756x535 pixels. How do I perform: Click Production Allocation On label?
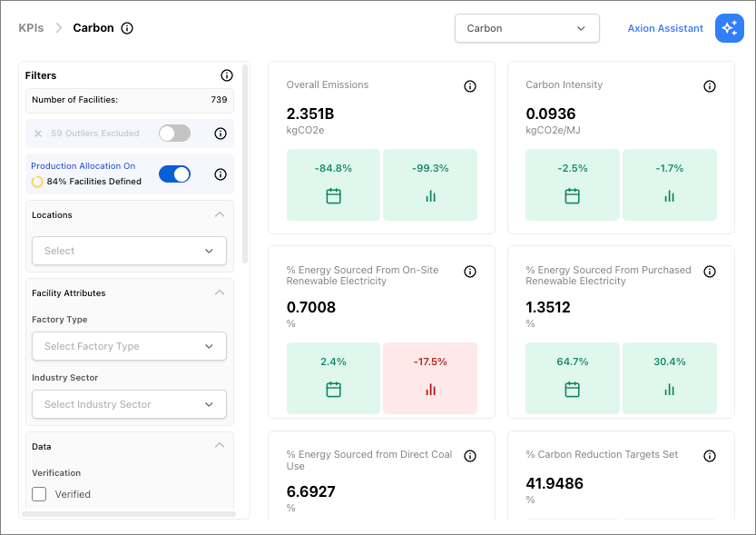pos(83,166)
